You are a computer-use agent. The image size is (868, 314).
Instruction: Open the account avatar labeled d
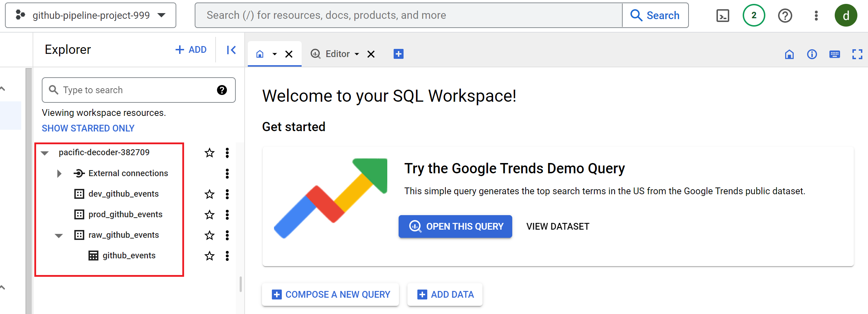pyautogui.click(x=846, y=15)
